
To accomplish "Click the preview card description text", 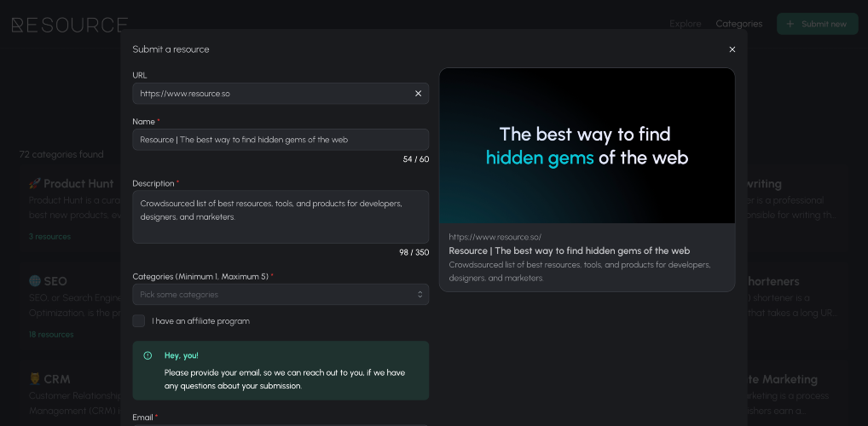I will click(580, 272).
